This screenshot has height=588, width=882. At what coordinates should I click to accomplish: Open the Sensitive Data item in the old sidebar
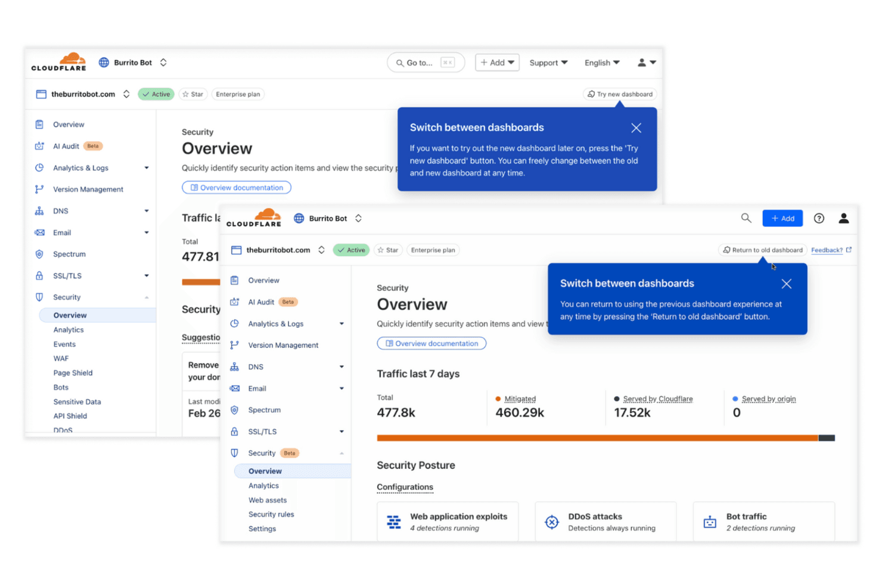[x=77, y=402]
